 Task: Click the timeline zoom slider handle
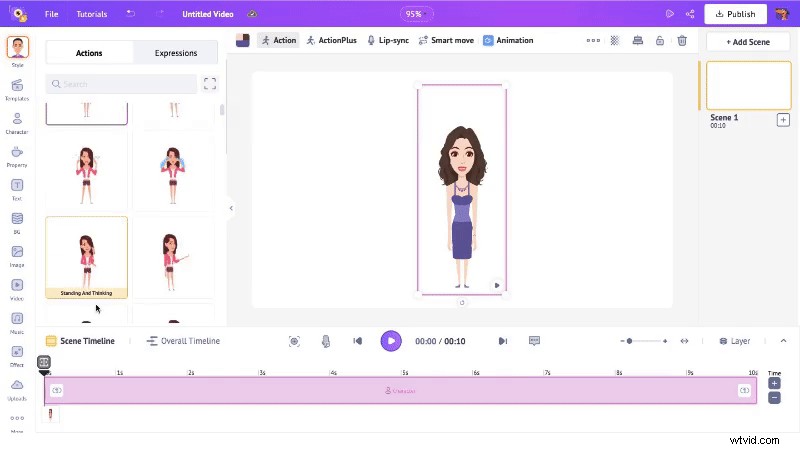click(x=630, y=341)
